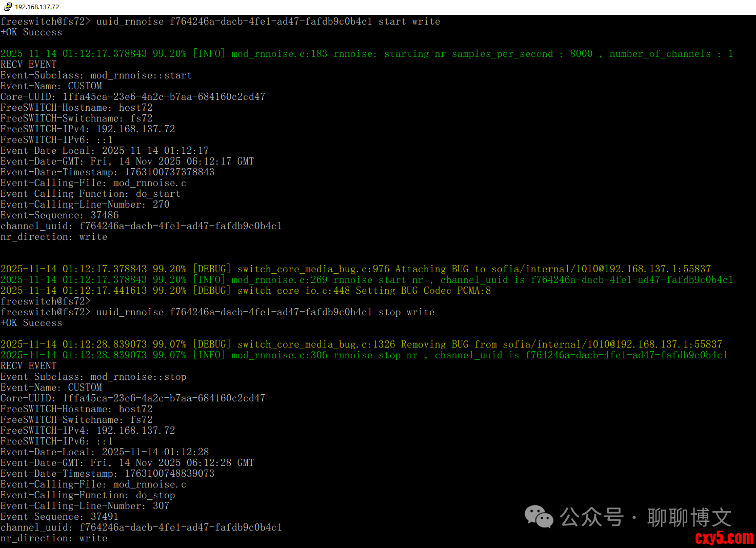Select the 'Event-Subclass: mod_rnnoise::start' line
The image size is (756, 548).
[96, 75]
